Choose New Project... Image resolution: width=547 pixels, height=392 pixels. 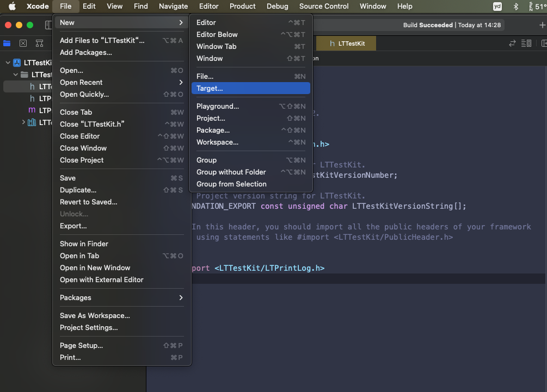251,118
